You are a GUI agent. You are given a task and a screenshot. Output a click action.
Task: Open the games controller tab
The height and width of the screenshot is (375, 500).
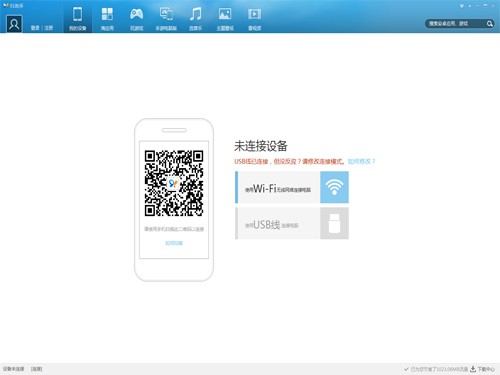[136, 19]
